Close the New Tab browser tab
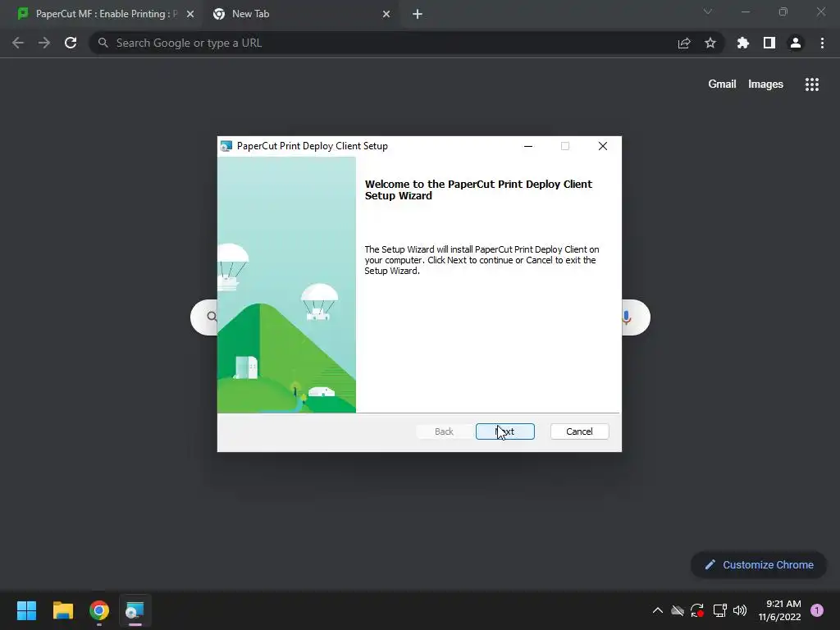 point(386,14)
